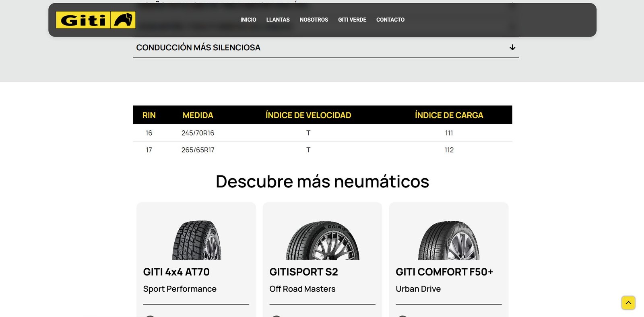Open the GITI VERDE menu item
The height and width of the screenshot is (317, 644).
pyautogui.click(x=352, y=20)
